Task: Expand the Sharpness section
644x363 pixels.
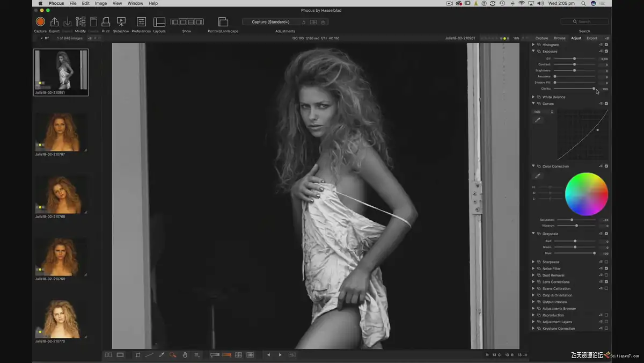Action: (x=533, y=262)
